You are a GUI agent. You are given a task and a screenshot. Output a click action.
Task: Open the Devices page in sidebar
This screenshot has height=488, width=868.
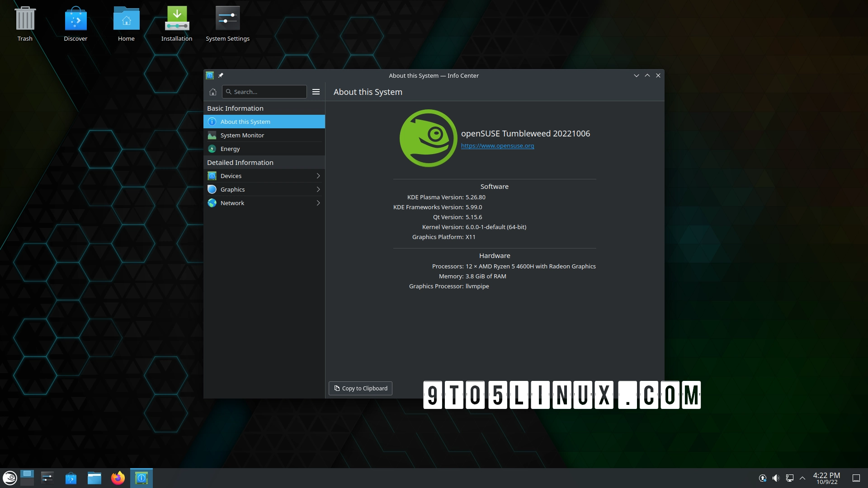[x=231, y=176]
